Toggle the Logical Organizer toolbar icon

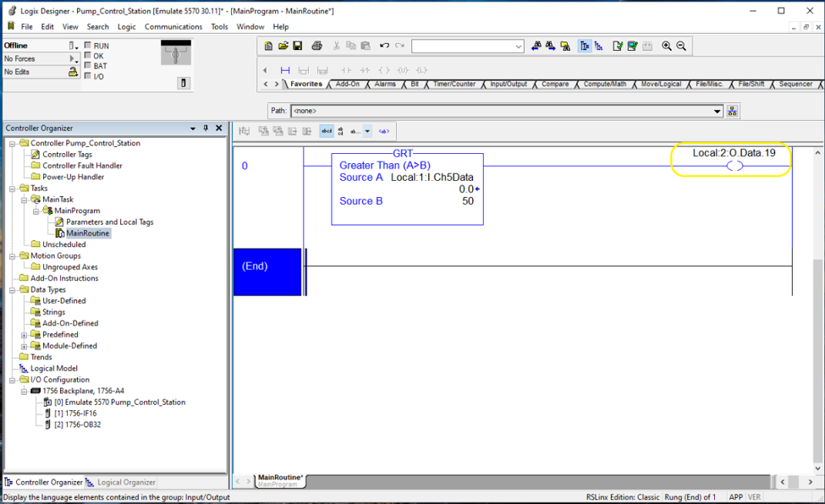click(x=599, y=47)
